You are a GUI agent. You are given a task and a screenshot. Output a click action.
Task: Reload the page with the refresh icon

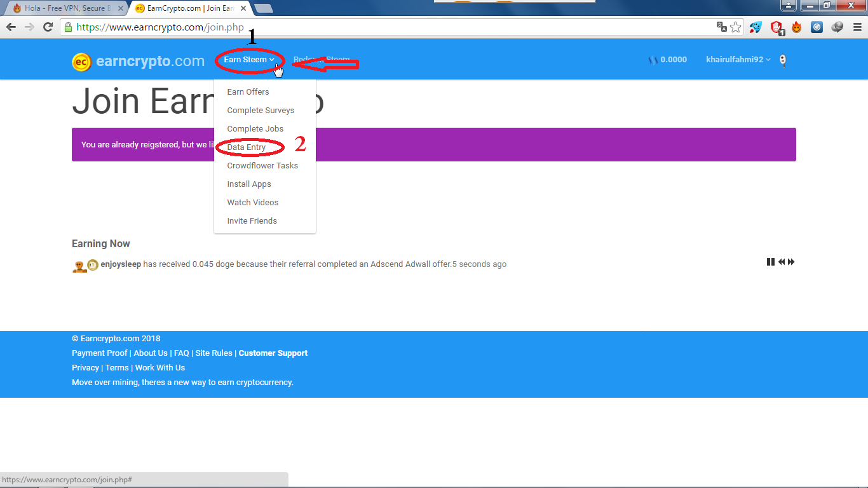48,27
